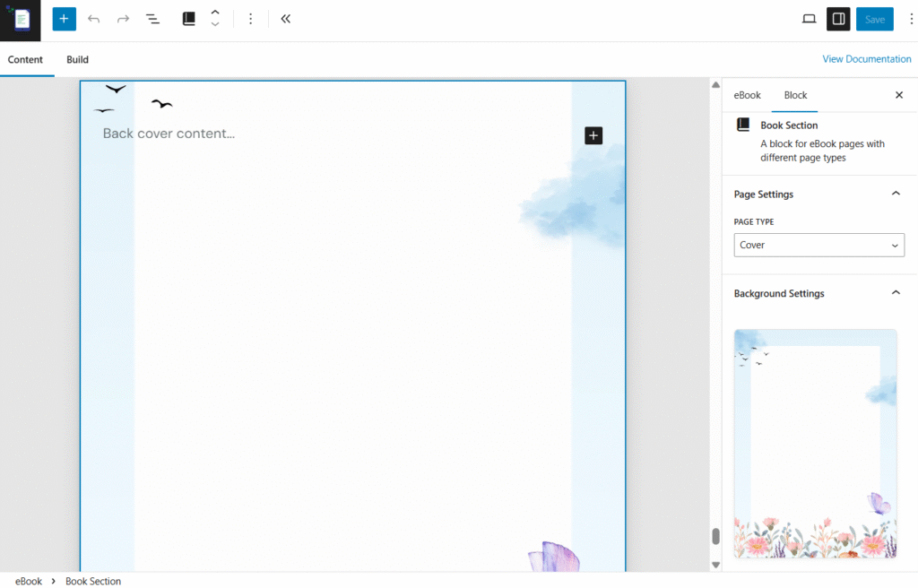Collapse the block toolbar with double chevron

[285, 19]
